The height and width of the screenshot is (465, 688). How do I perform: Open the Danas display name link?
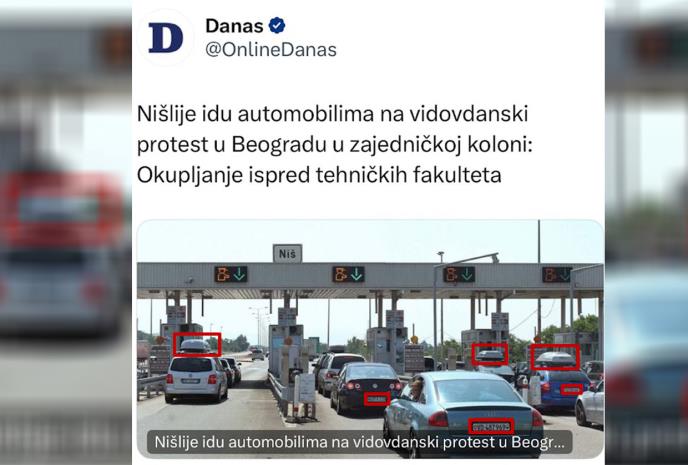[234, 26]
